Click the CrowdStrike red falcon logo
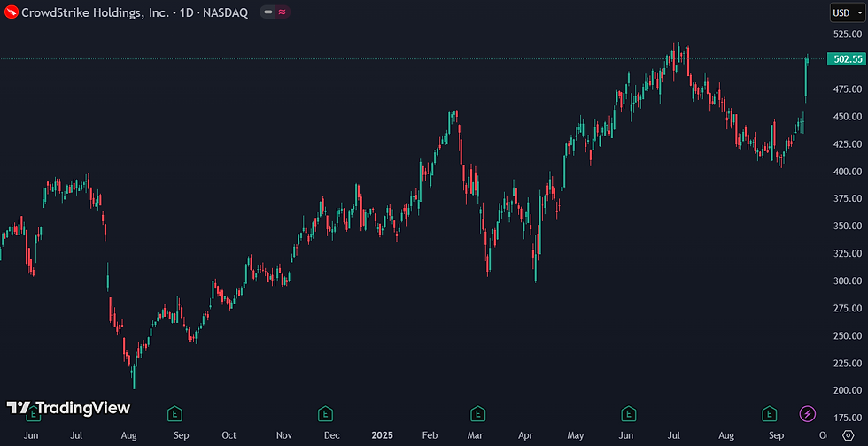This screenshot has height=446, width=868. pos(11,12)
